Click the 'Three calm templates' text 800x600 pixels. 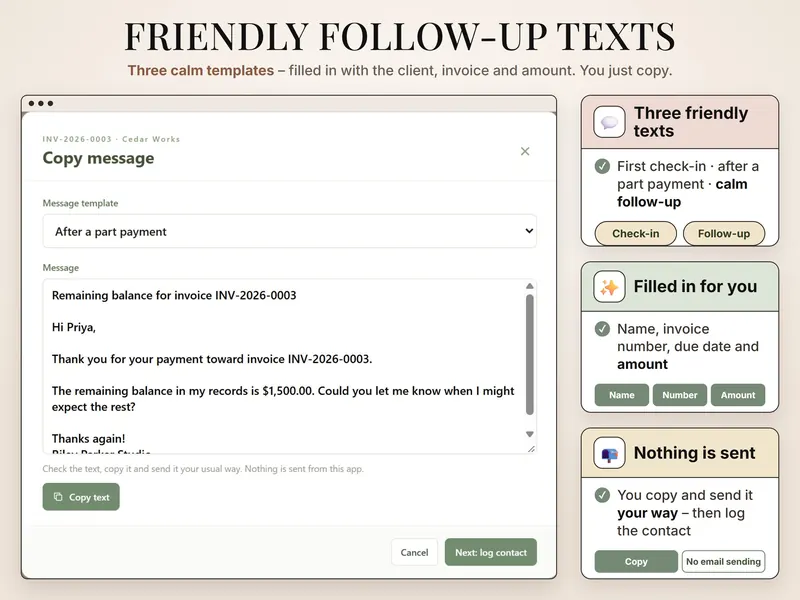pyautogui.click(x=201, y=70)
